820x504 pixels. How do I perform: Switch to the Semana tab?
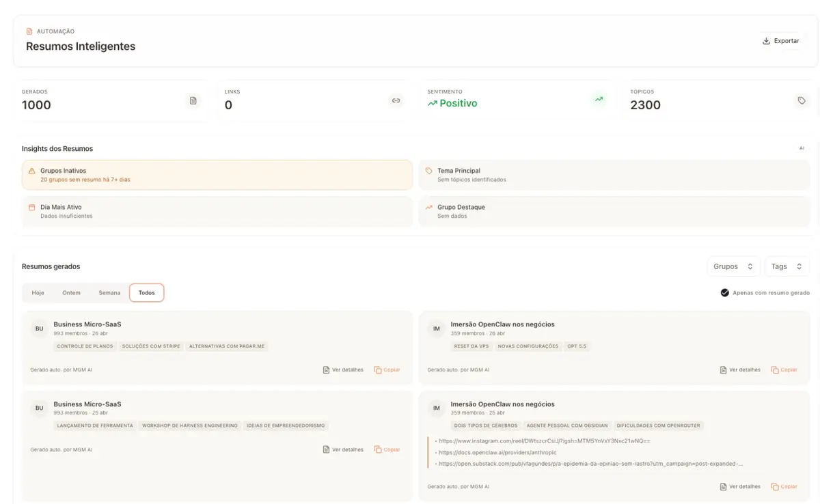pyautogui.click(x=109, y=293)
